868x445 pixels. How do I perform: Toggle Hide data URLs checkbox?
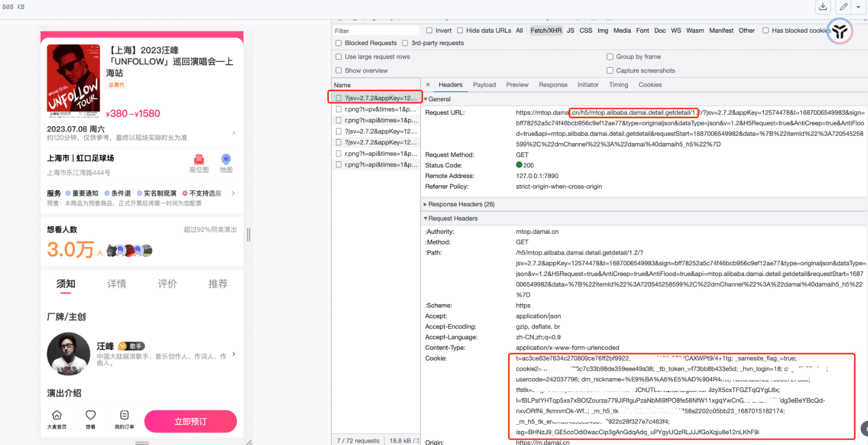[460, 30]
